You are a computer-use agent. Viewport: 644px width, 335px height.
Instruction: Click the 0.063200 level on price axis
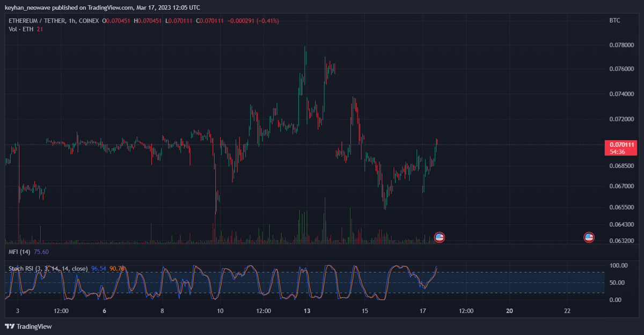622,241
